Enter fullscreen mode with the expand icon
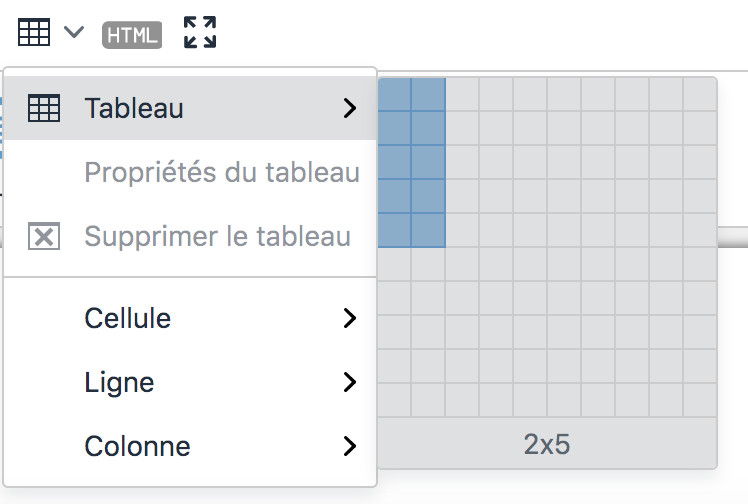 tap(200, 32)
